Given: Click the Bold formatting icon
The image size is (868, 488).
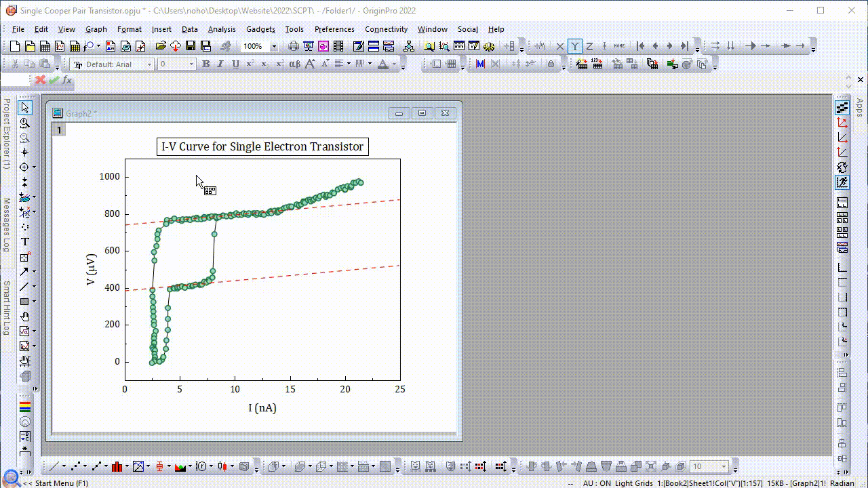Looking at the screenshot, I should pyautogui.click(x=206, y=64).
